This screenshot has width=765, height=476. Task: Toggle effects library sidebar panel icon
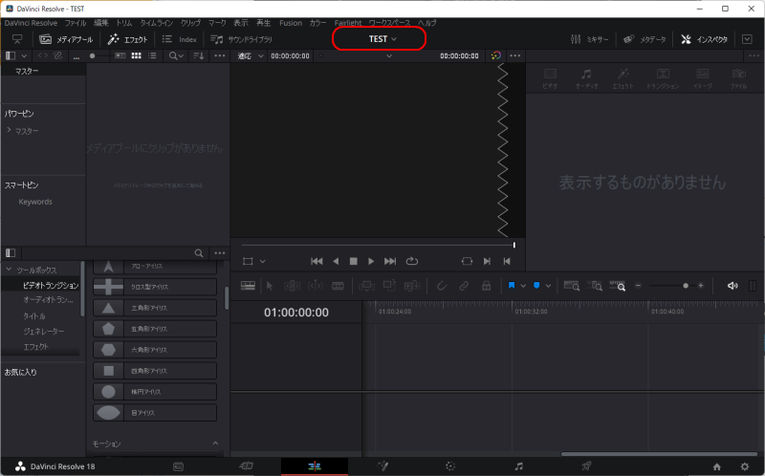point(10,253)
